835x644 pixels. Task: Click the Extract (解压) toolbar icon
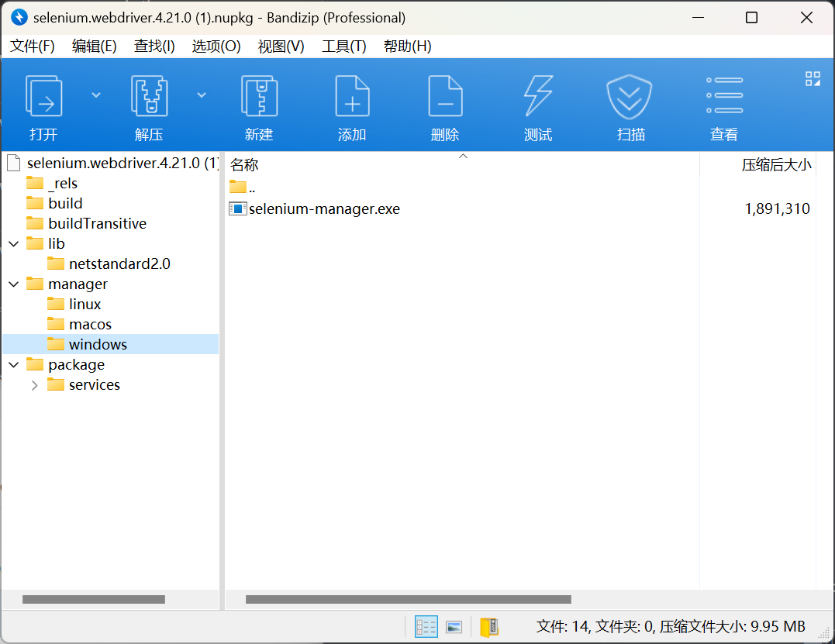pyautogui.click(x=149, y=96)
